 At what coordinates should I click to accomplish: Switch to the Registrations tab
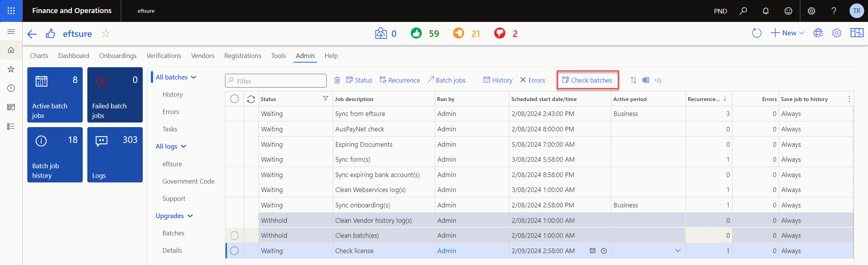click(242, 56)
